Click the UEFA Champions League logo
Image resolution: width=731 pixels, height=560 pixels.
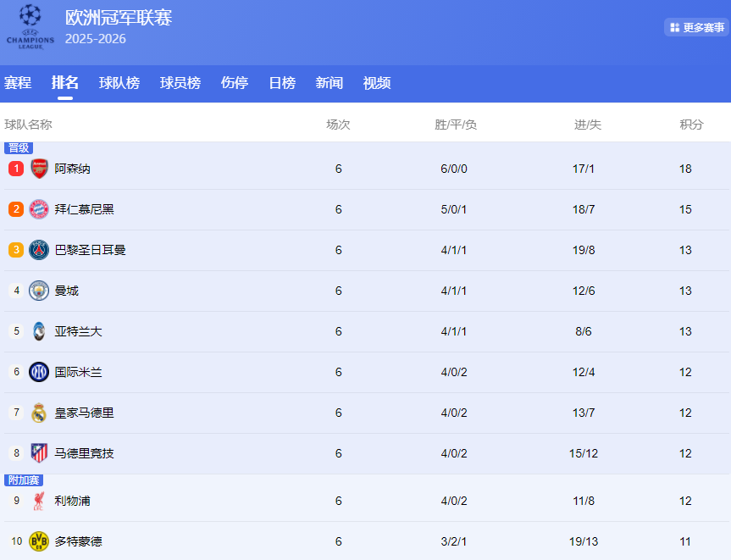pyautogui.click(x=30, y=27)
